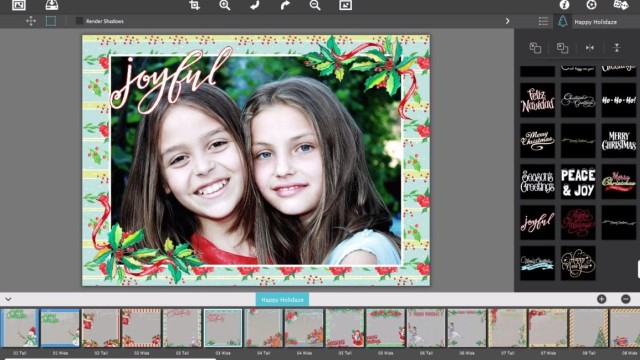Click the redo arrow icon

pos(285,5)
